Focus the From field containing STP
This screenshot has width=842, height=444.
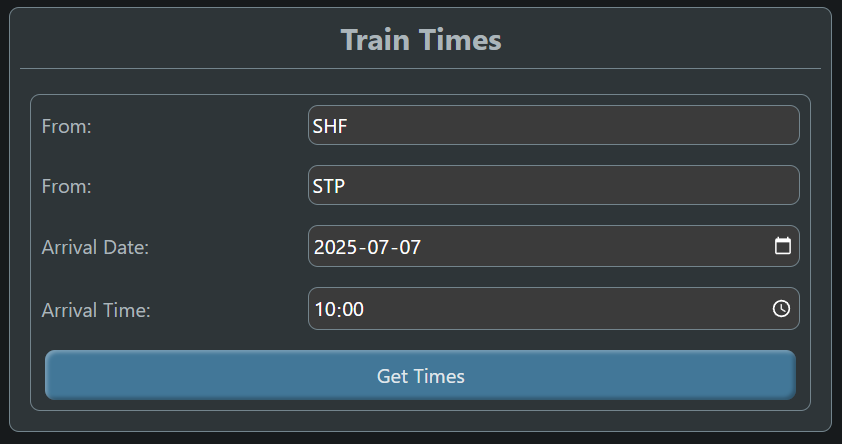[x=554, y=185]
